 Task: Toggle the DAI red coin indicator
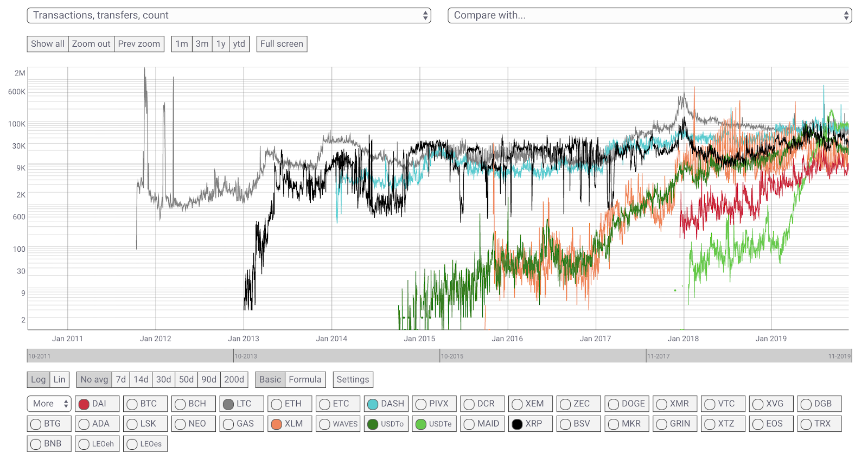(84, 404)
